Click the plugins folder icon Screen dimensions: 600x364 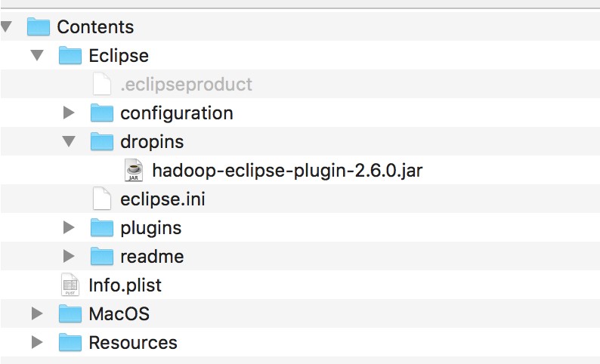102,227
